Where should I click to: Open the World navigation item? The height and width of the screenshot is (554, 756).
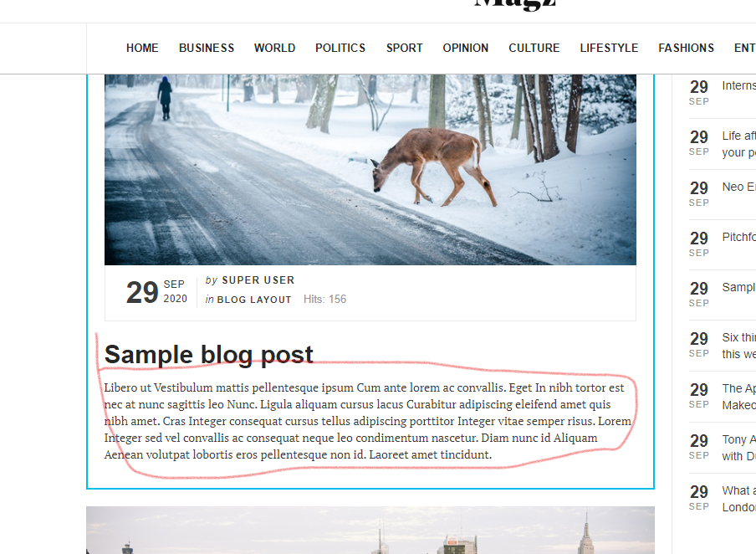275,49
